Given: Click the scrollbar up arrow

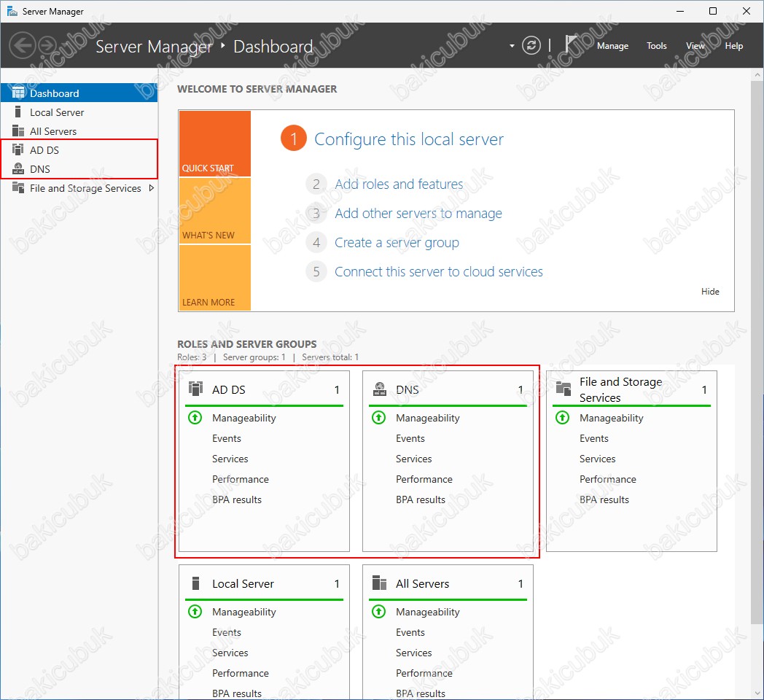Looking at the screenshot, I should pyautogui.click(x=757, y=74).
